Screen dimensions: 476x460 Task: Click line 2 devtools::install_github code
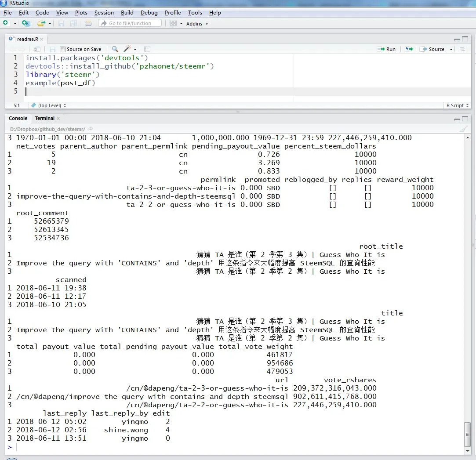120,66
